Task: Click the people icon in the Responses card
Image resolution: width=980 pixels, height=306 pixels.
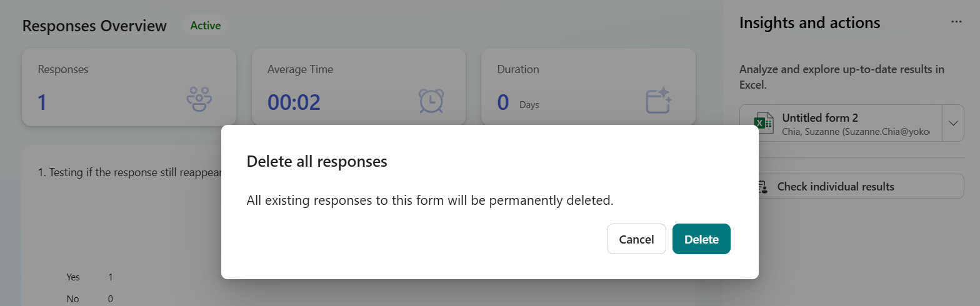Action: pyautogui.click(x=199, y=100)
